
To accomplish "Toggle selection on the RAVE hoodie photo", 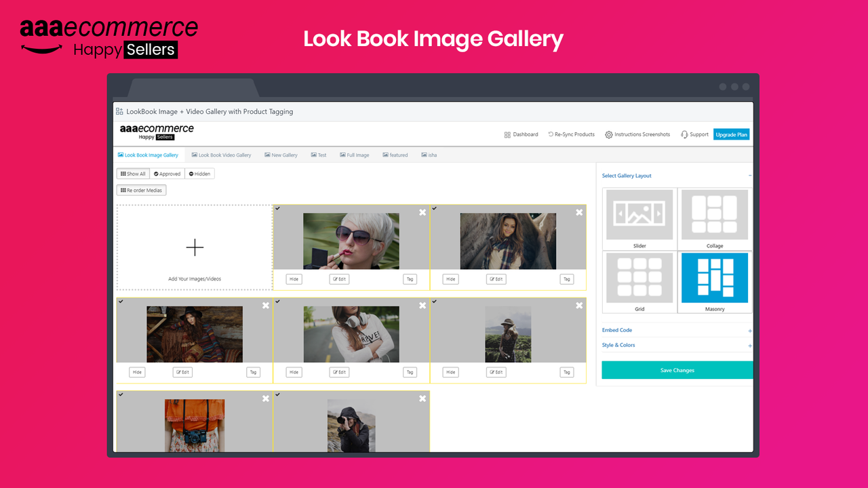I will coord(277,302).
